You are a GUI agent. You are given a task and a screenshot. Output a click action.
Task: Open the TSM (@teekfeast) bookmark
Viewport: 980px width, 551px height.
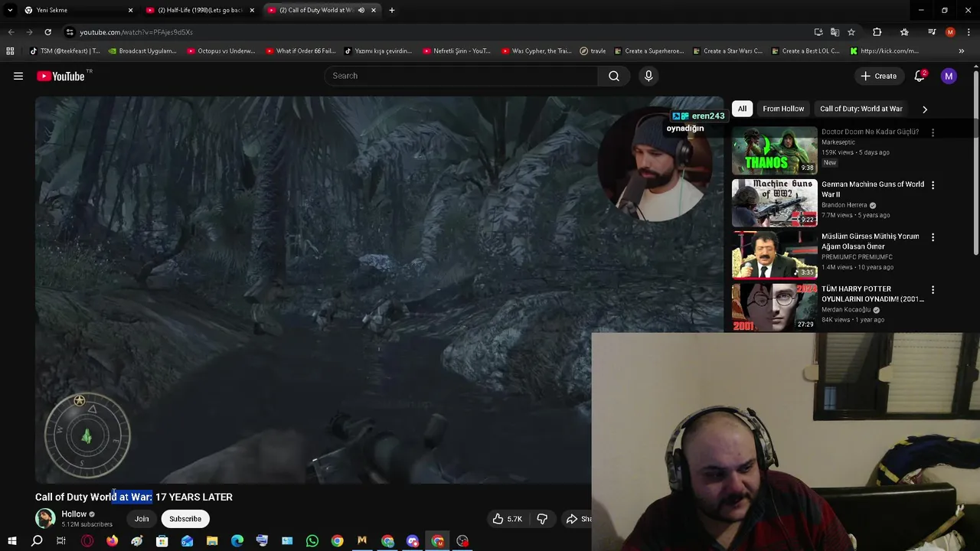(64, 51)
